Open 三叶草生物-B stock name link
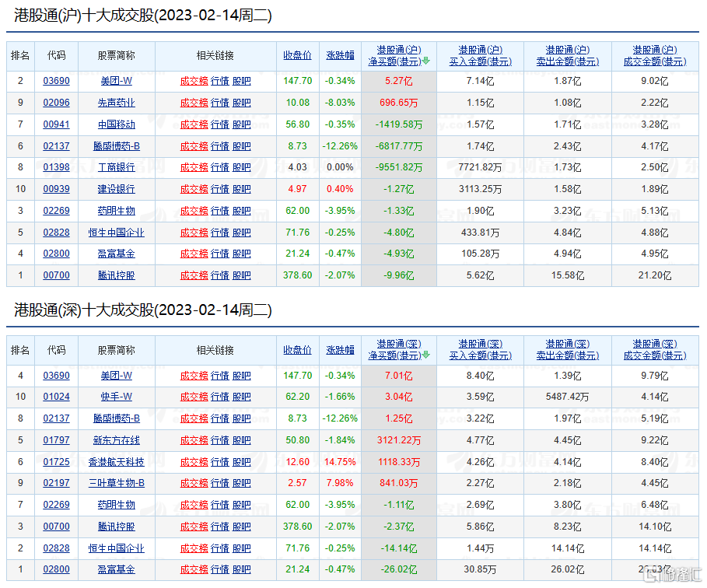 point(117,483)
